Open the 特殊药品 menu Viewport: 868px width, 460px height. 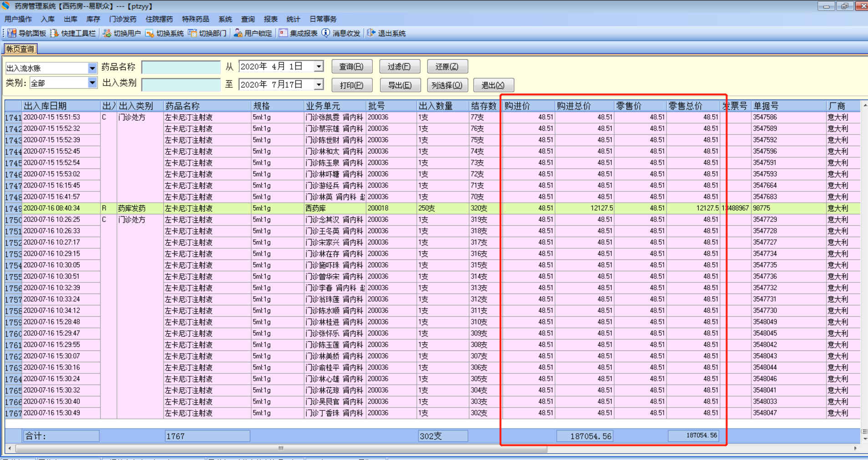pos(196,19)
